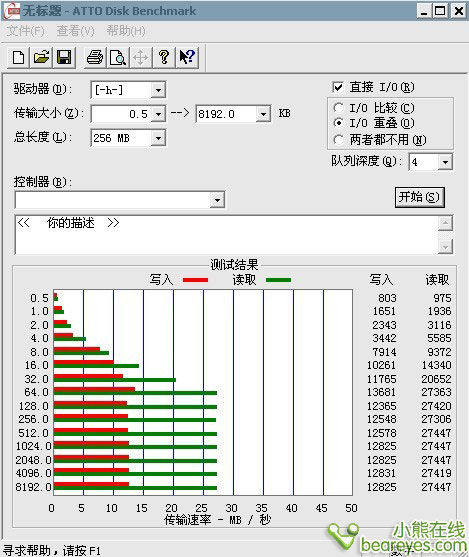Expand the 控制器 controller dropdown
Viewport: 469px width, 557px height.
point(217,200)
